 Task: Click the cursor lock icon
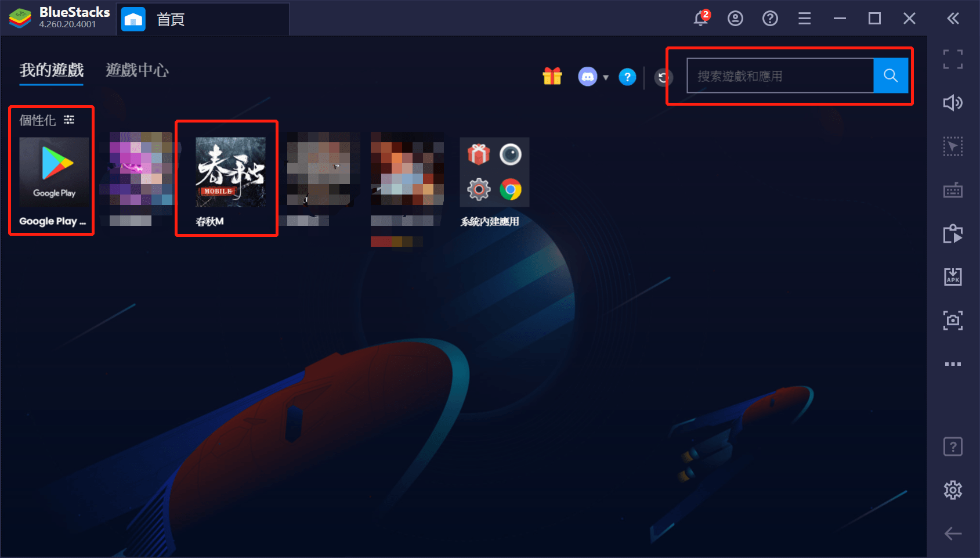(953, 146)
